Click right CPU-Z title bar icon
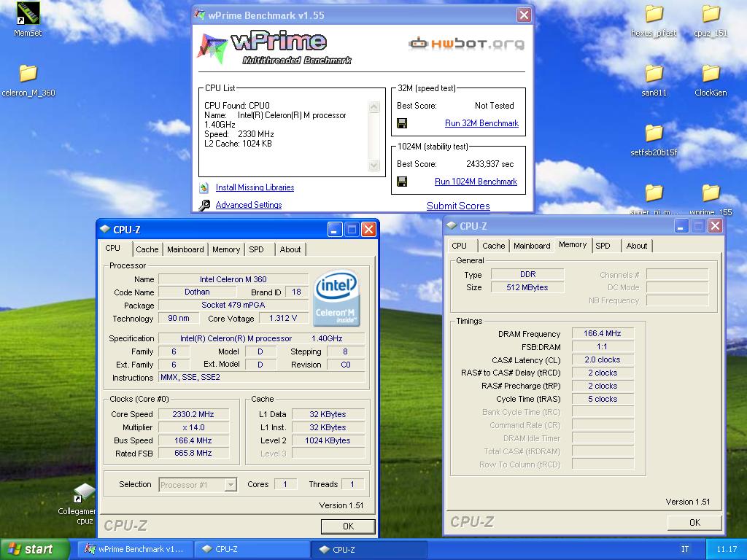 [x=451, y=226]
